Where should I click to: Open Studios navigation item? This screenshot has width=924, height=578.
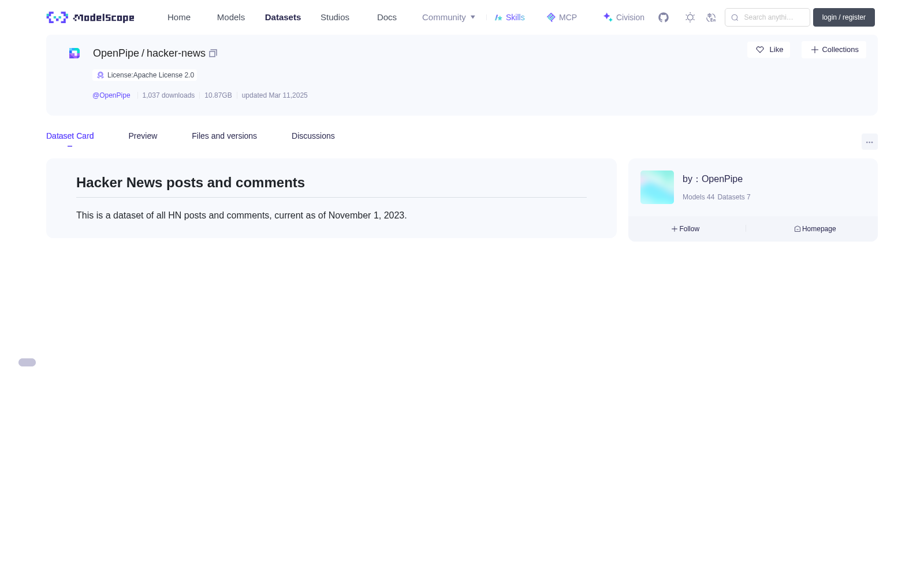pyautogui.click(x=335, y=17)
